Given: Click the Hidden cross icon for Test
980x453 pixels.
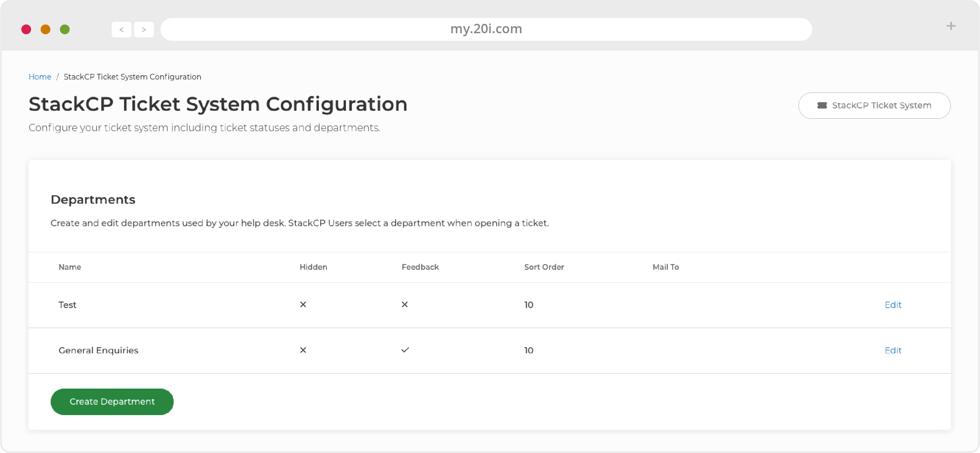Looking at the screenshot, I should pos(303,305).
